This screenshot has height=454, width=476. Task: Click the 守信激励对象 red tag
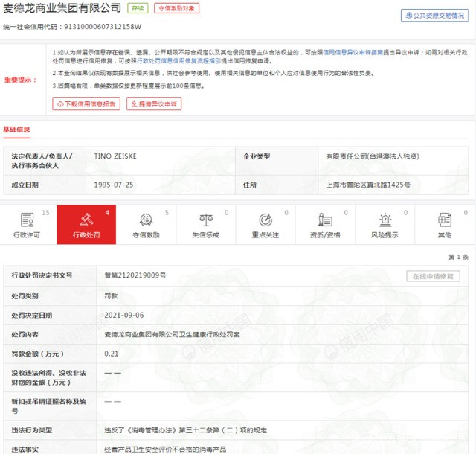click(x=176, y=8)
